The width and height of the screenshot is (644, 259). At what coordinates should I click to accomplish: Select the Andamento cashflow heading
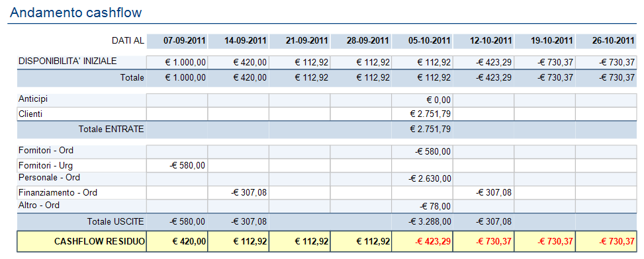(x=76, y=13)
